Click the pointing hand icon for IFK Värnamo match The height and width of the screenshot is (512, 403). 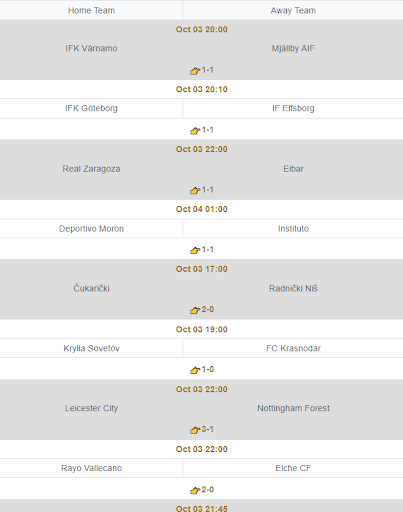(x=195, y=71)
